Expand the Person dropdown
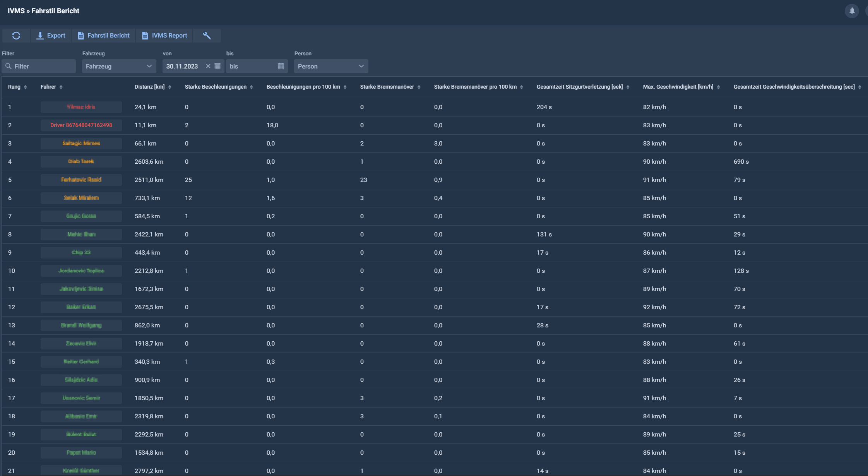Viewport: 868px width, 476px height. coord(331,66)
